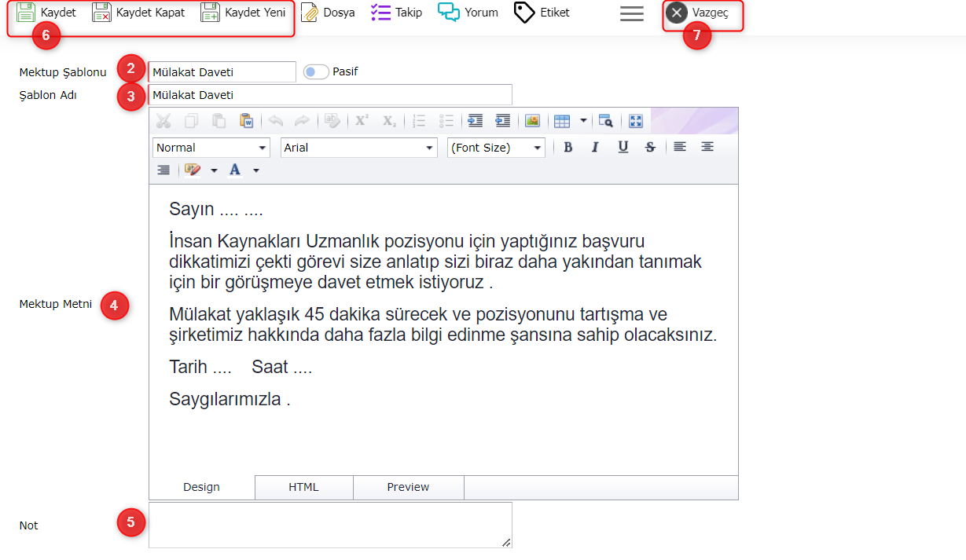
Task: Click inside the Not text area
Action: point(330,525)
